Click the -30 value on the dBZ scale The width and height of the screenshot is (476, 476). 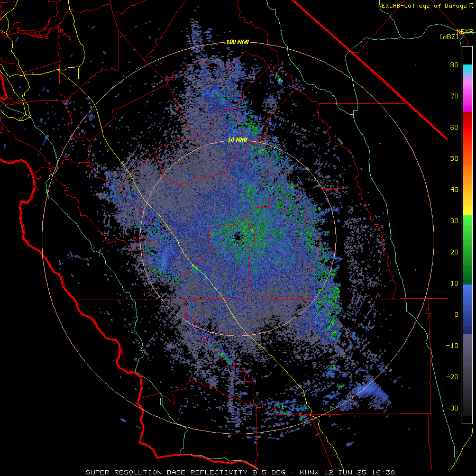click(452, 408)
